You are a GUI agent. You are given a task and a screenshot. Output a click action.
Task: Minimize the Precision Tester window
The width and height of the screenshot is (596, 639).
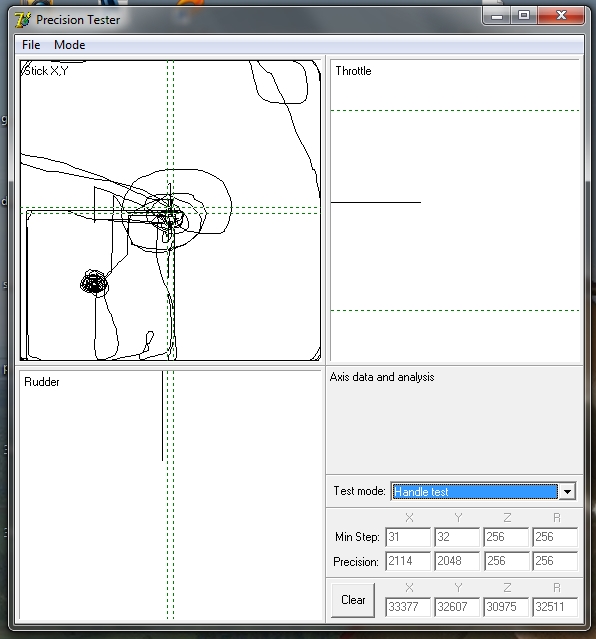click(x=497, y=15)
